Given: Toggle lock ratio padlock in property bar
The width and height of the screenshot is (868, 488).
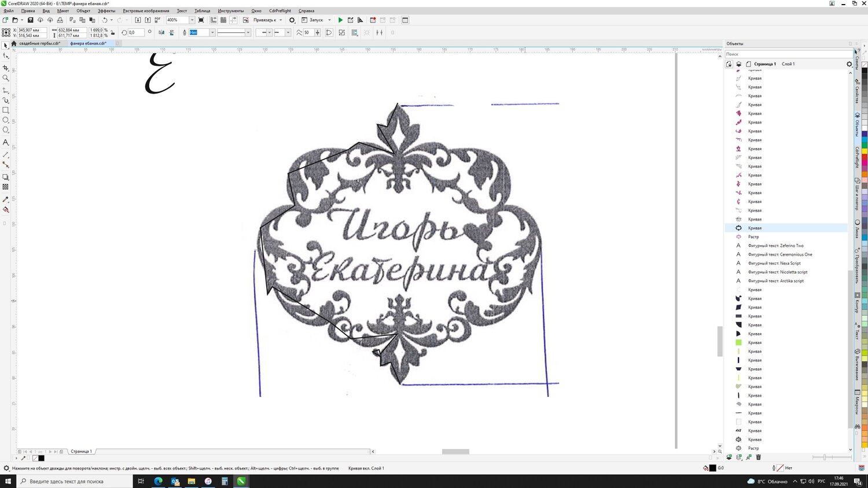Looking at the screenshot, I should [112, 33].
